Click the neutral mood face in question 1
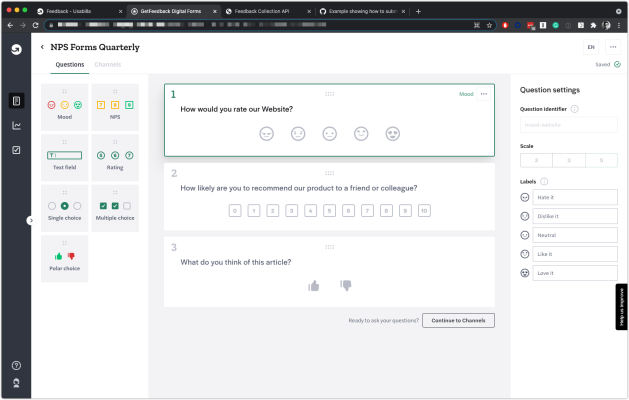 [330, 134]
